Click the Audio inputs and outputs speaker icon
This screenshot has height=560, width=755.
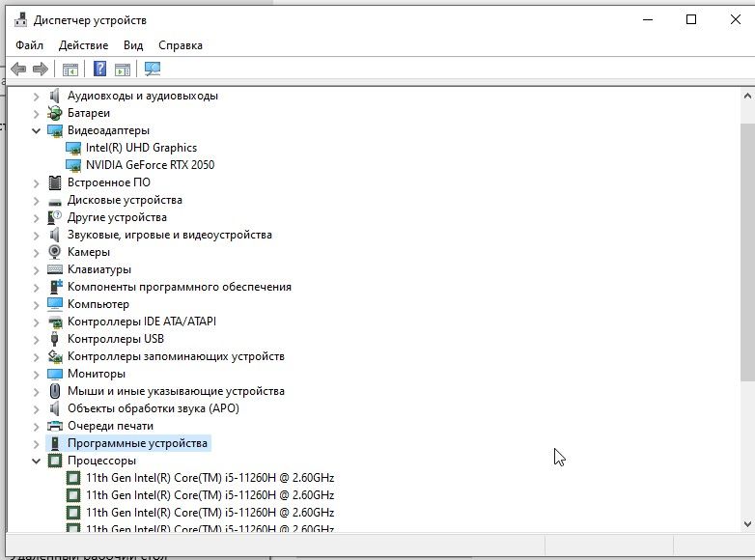tap(55, 96)
